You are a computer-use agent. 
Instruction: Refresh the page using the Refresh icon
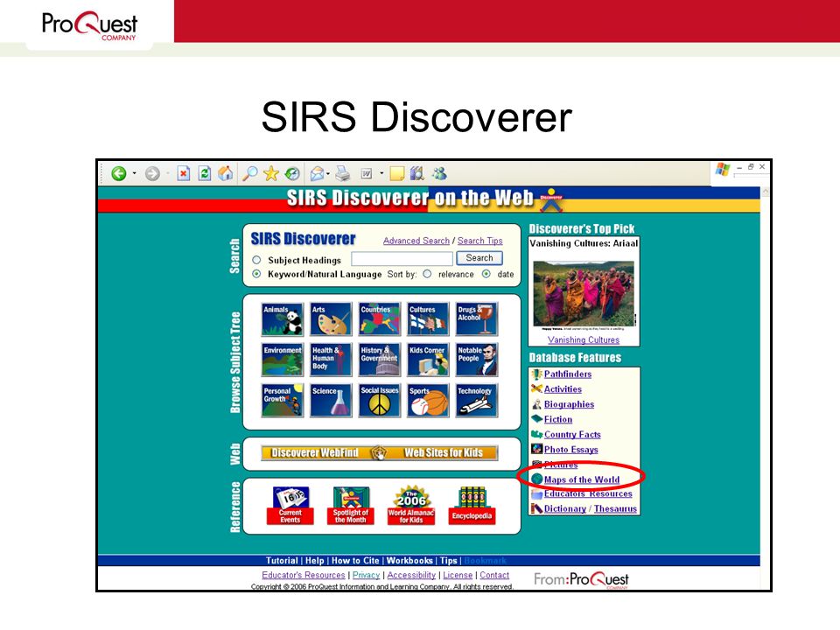point(204,173)
